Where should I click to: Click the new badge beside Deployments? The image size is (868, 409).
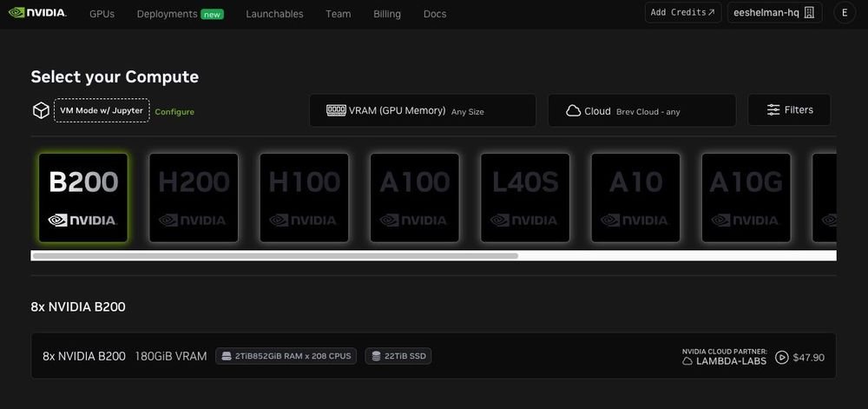(212, 15)
